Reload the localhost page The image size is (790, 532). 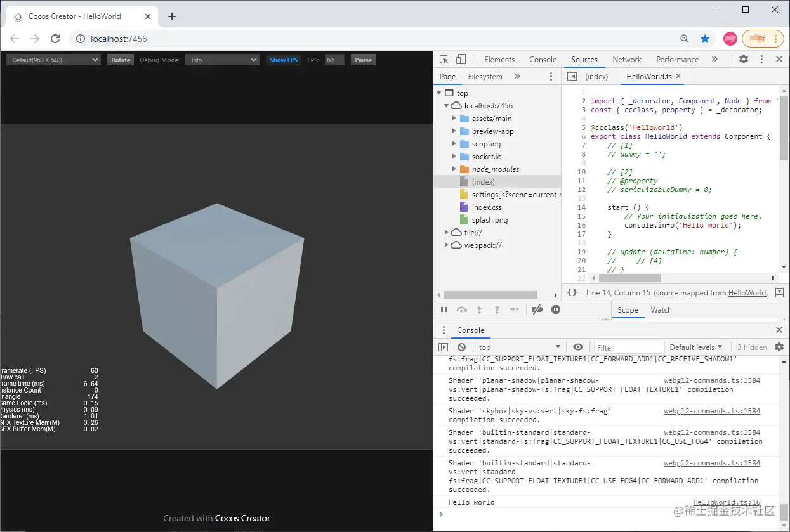[55, 39]
